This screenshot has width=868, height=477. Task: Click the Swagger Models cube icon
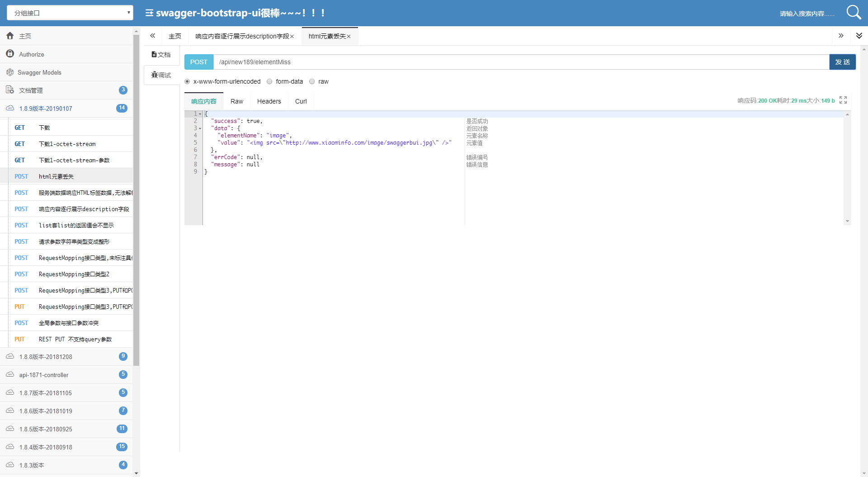[x=10, y=72]
